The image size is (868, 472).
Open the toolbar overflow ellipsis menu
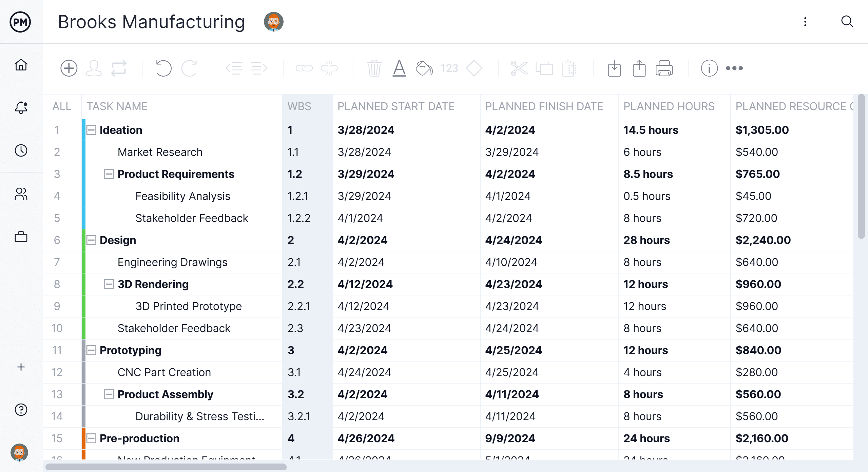coord(735,68)
